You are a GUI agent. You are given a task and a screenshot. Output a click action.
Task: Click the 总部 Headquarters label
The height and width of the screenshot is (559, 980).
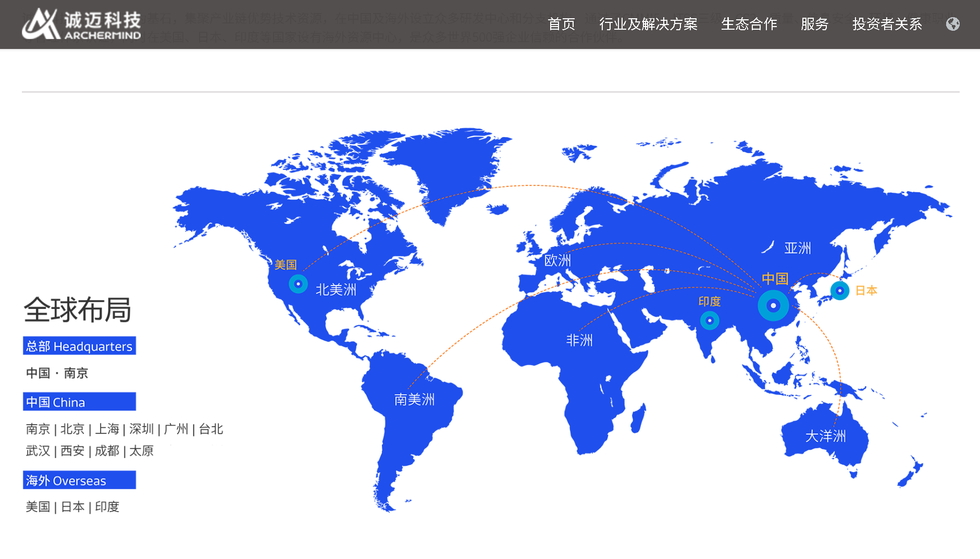(79, 346)
